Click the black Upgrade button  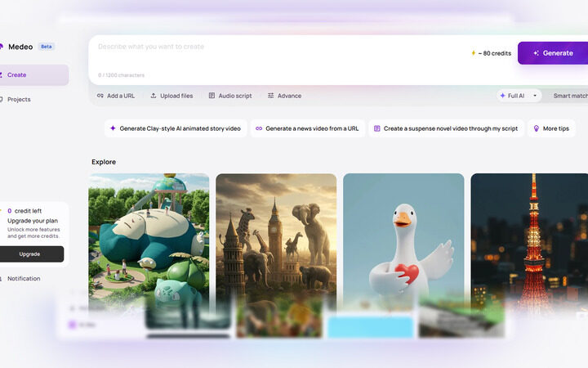32,254
